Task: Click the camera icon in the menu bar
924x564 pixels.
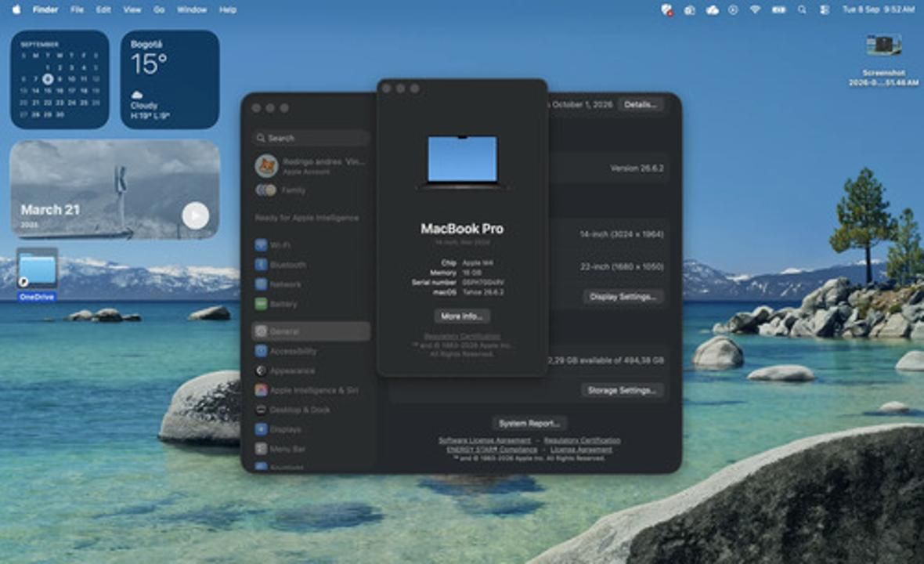Action: point(689,10)
